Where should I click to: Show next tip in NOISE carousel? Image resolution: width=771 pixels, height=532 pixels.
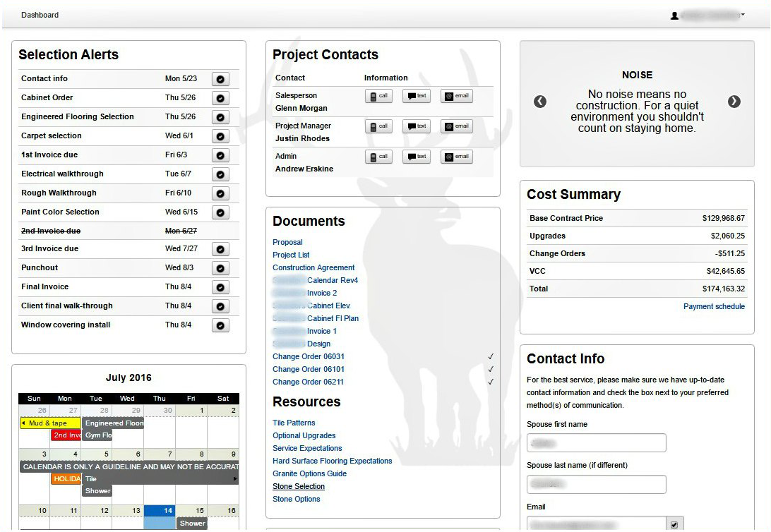coord(734,102)
